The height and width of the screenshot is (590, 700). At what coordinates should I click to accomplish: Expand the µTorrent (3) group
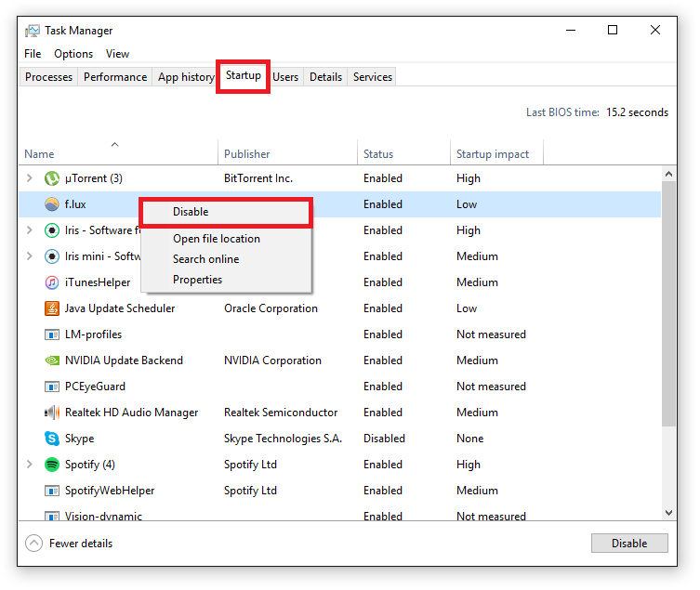pos(30,178)
